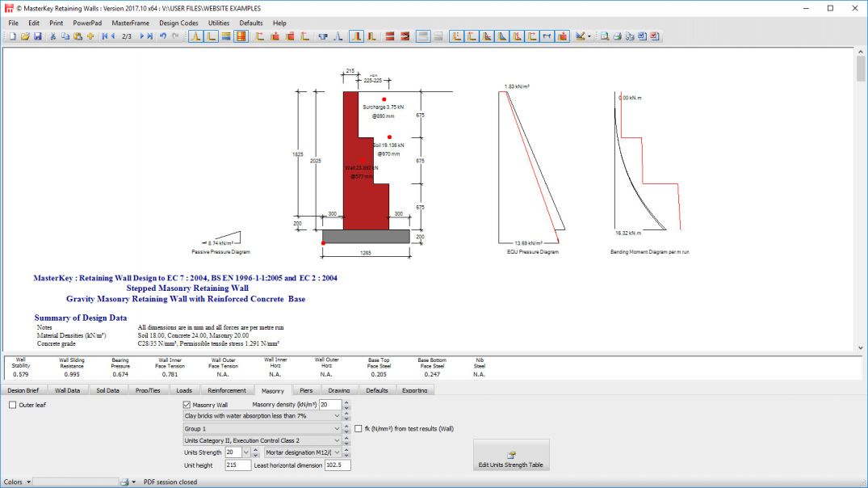Click Edit Units Strength Table button
Screen dimensions: 868x488
click(511, 456)
